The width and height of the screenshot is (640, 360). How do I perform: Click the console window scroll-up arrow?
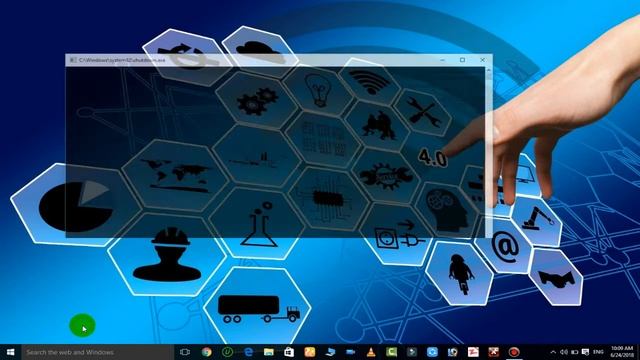(489, 71)
